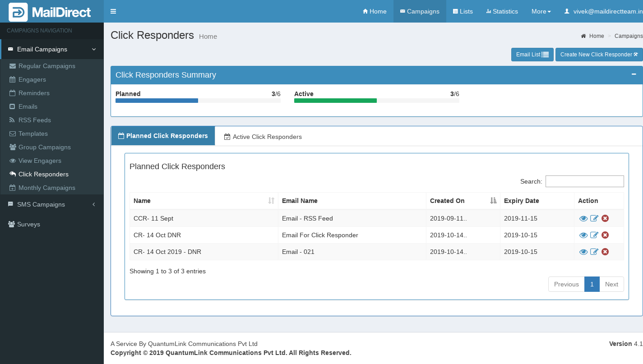
Task: View the CCR- 11 Sept responder eye icon
Action: click(583, 218)
